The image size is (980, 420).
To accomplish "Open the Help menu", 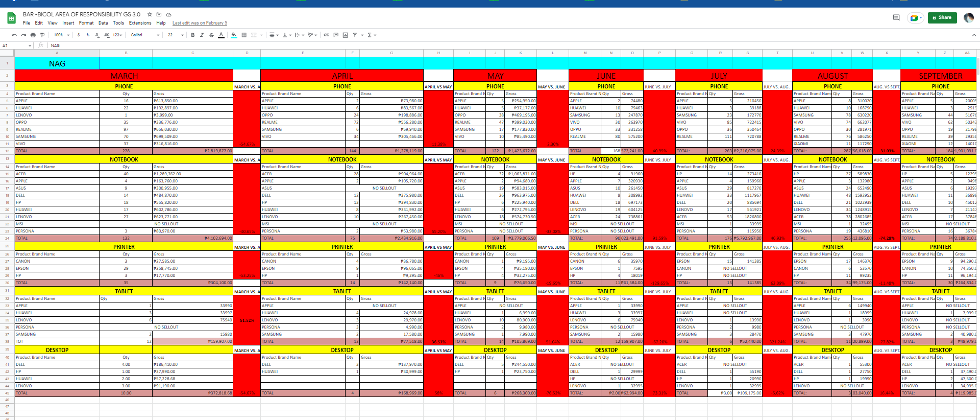I will click(x=161, y=23).
